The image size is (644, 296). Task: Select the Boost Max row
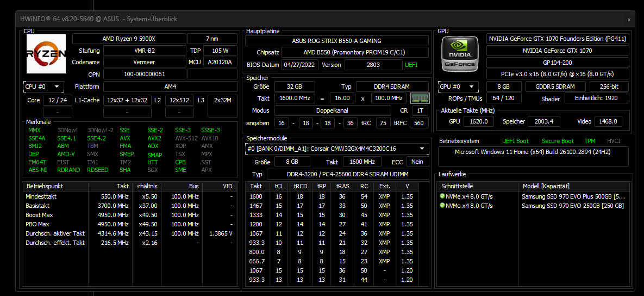tap(130, 215)
